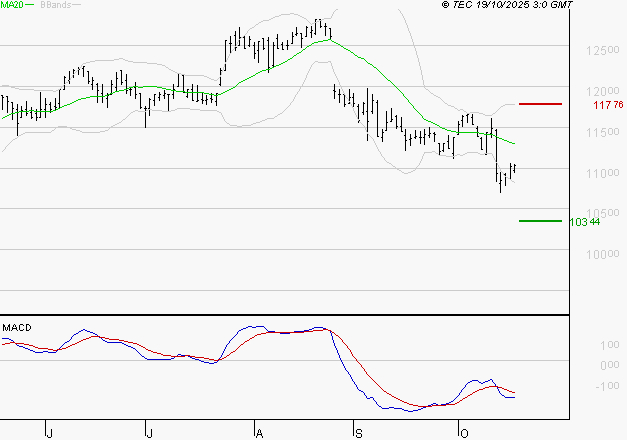The height and width of the screenshot is (440, 627).
Task: Click the O month marker
Action: [464, 434]
